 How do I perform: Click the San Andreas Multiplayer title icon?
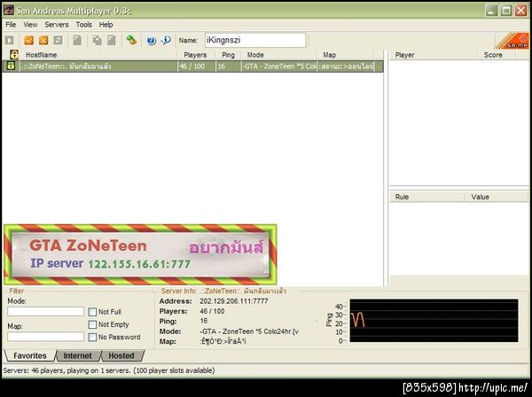click(9, 10)
